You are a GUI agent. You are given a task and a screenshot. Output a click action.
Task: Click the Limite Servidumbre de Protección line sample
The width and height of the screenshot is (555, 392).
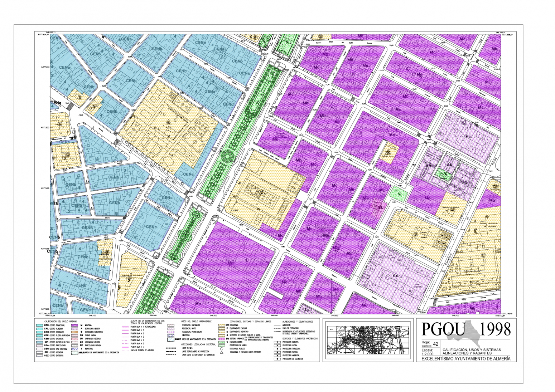[x=171, y=351]
